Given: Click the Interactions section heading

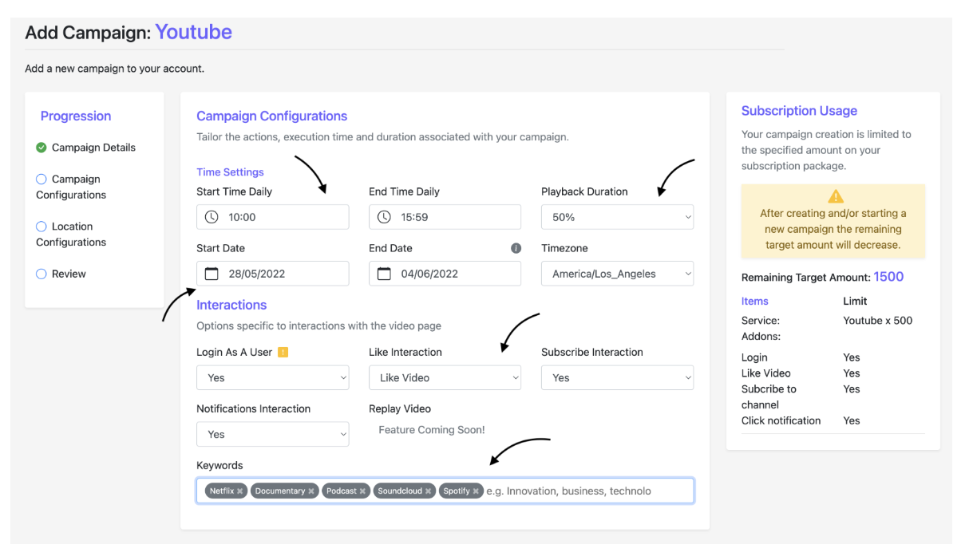Looking at the screenshot, I should click(231, 305).
